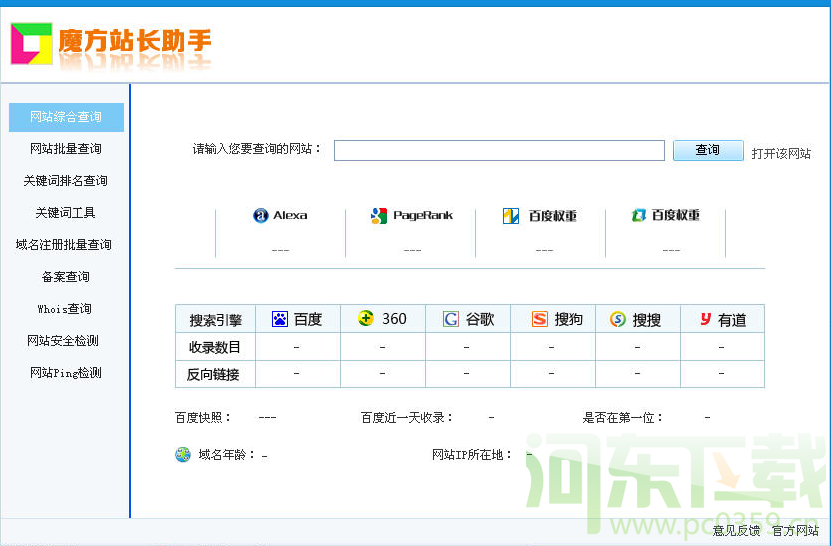Click the PageRank label text
The image size is (831, 546).
click(423, 215)
